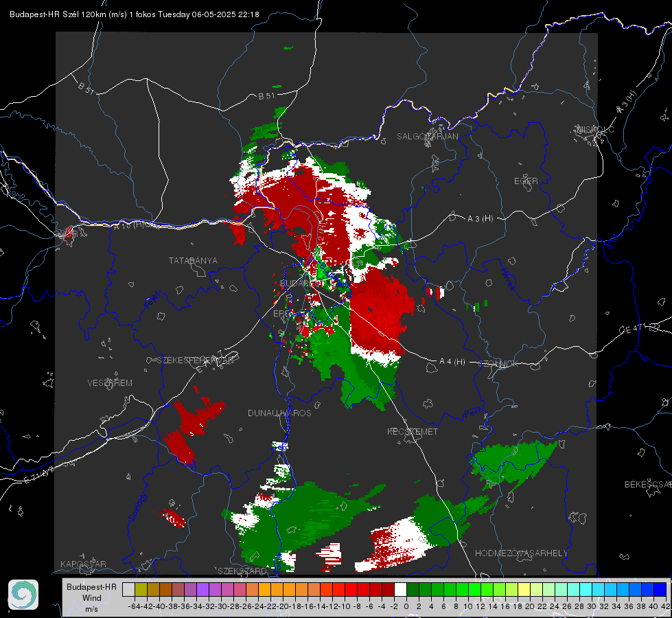Viewport: 672px width, 618px height.
Task: Pick the blue swatch between 40 and 42
Action: point(660,590)
